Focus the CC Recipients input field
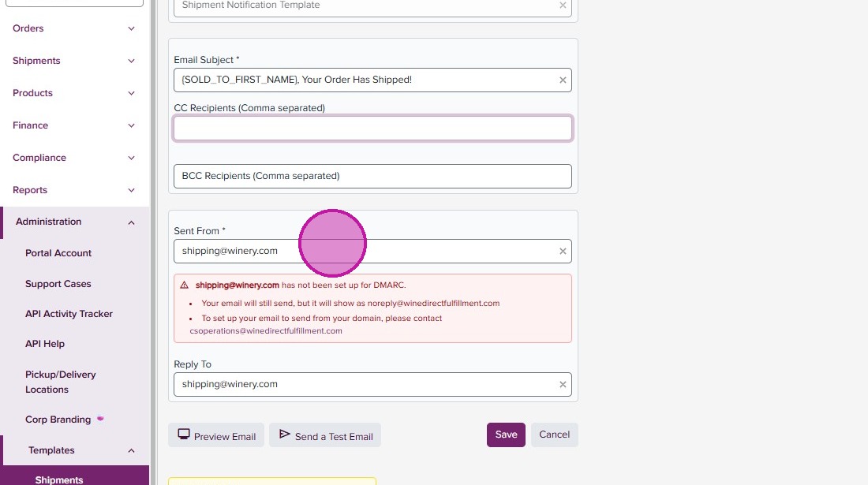This screenshot has height=485, width=868. pyautogui.click(x=372, y=129)
